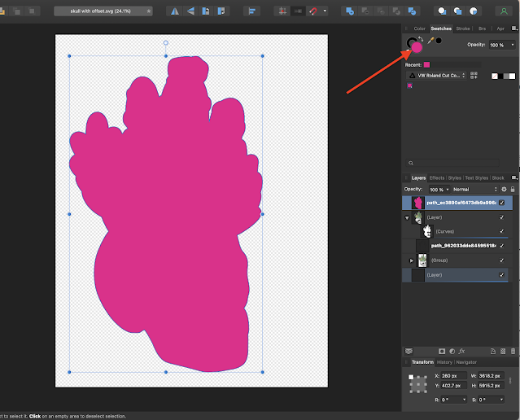
Task: Apply the black swatch
Action: 500,77
